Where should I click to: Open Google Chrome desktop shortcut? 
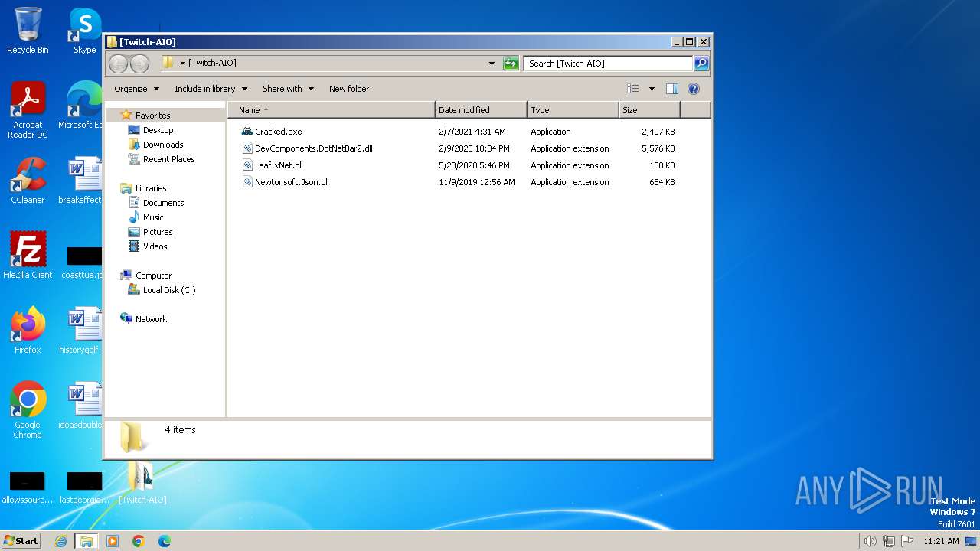coord(28,410)
